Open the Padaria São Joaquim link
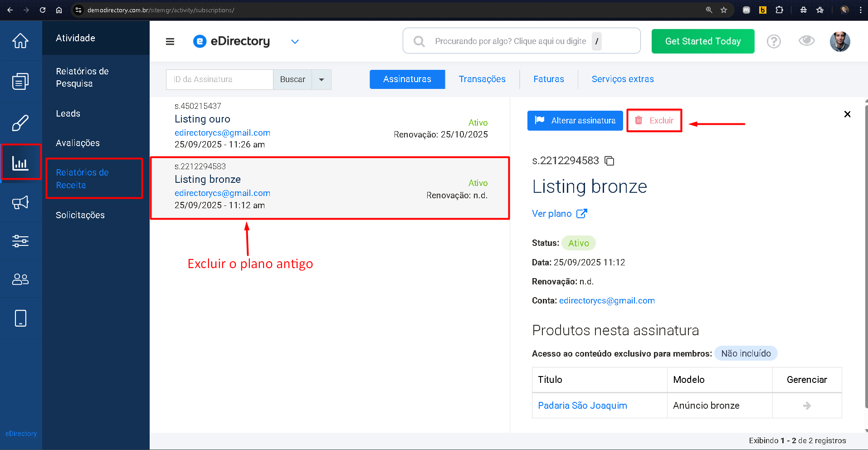868x450 pixels. pos(582,406)
